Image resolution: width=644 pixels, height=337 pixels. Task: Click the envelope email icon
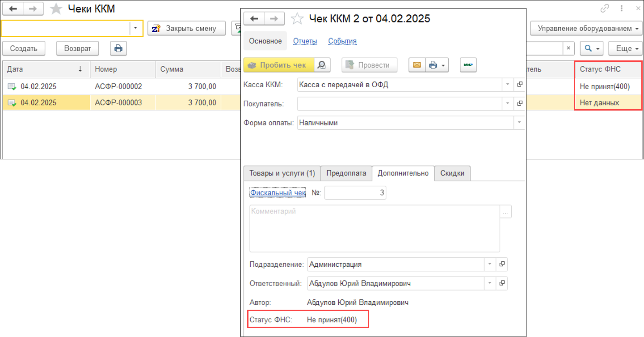pos(417,65)
